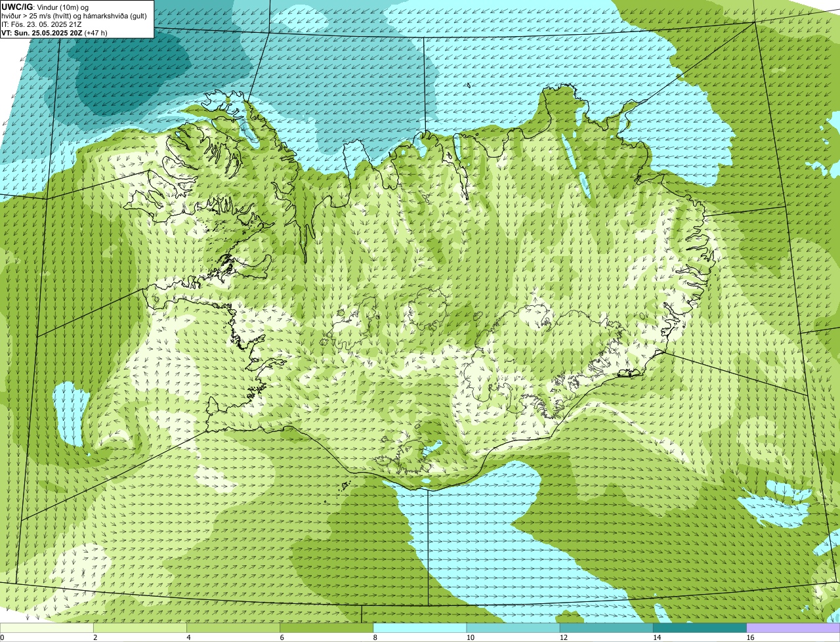This screenshot has width=840, height=642.
Task: Click the title line "UWC/IG: Vindur (10m) og"
Action: click(x=45, y=7)
